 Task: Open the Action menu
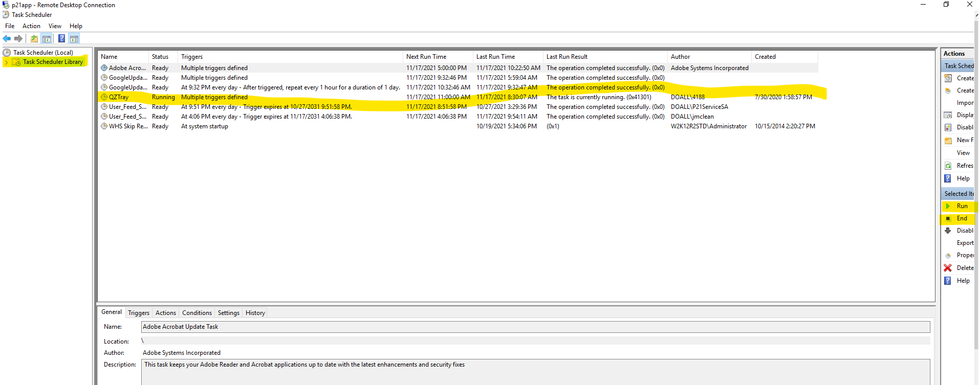(x=31, y=26)
